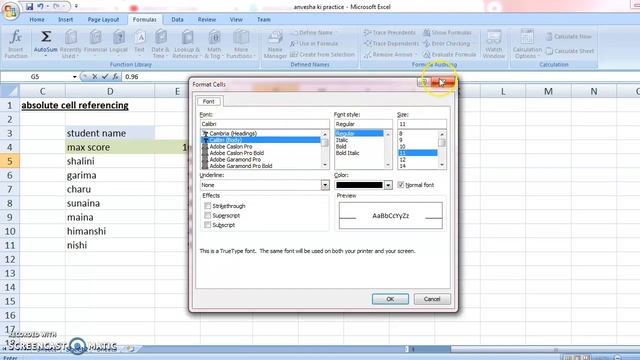Click Calculate Now
The height and width of the screenshot is (360, 640).
pyautogui.click(x=569, y=36)
